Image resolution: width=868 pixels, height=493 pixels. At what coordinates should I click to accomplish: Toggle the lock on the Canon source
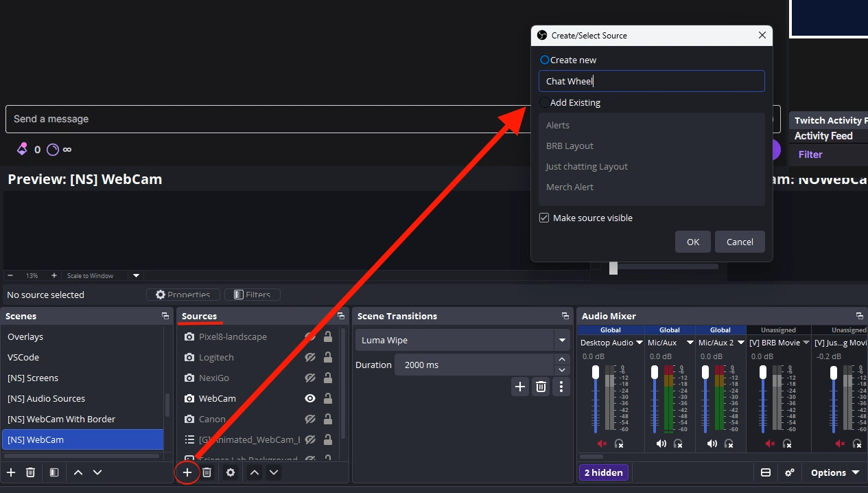point(328,419)
